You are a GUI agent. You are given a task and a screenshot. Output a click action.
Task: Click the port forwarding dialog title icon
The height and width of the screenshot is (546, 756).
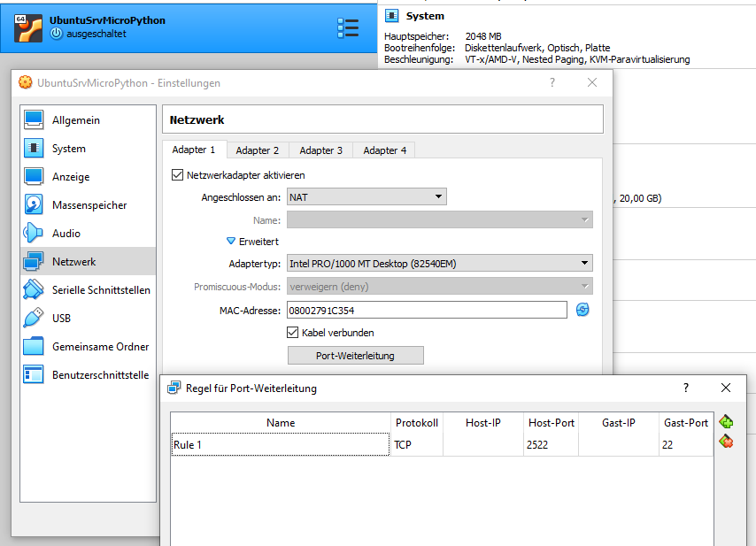[174, 388]
